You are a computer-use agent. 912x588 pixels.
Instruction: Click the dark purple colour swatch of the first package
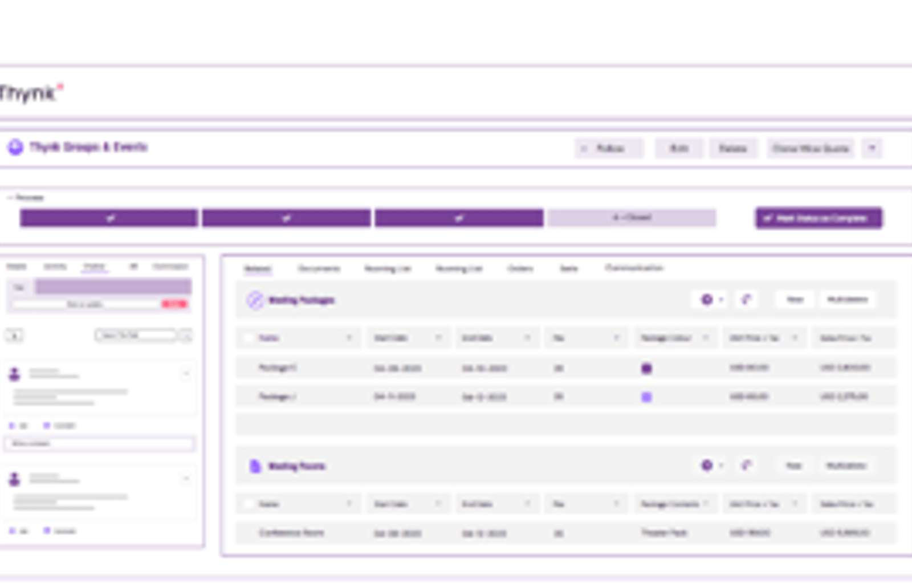646,368
